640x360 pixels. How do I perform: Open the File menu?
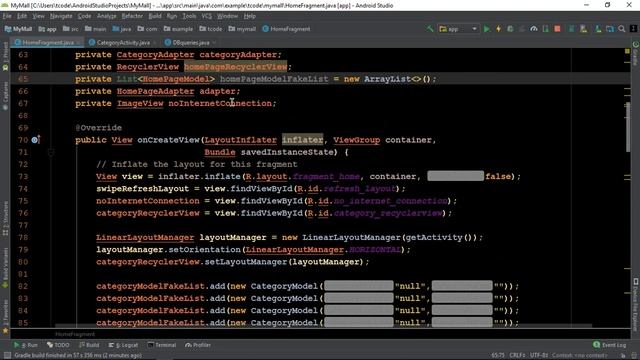point(7,16)
